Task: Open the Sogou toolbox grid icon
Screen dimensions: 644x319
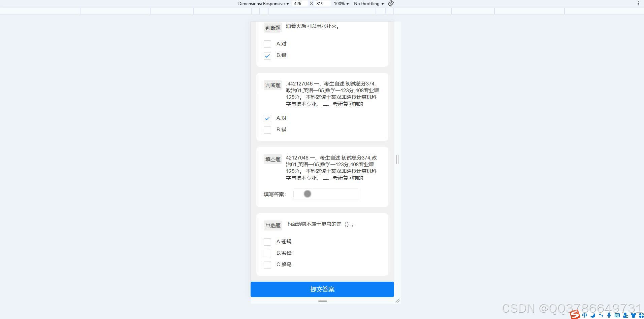Action: [642, 315]
